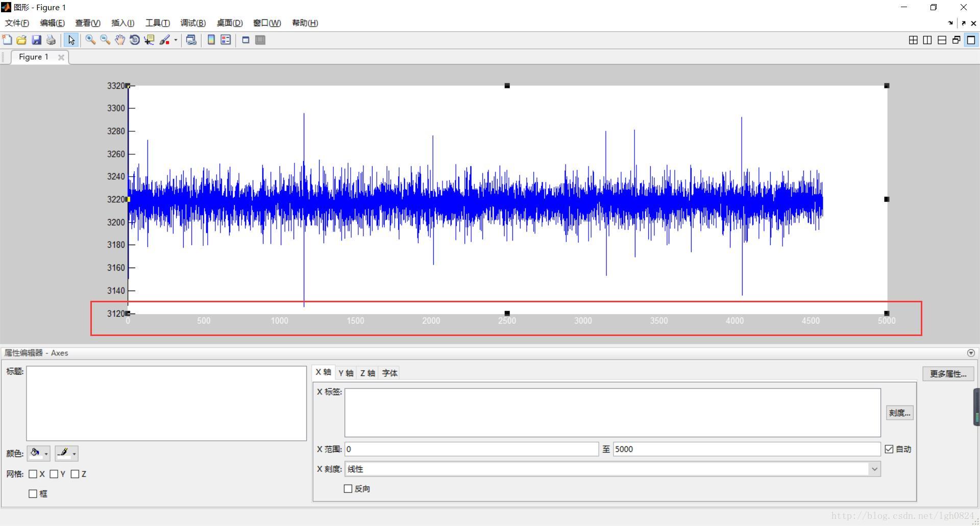
Task: Click the X-axis tick label 2500
Action: point(507,321)
